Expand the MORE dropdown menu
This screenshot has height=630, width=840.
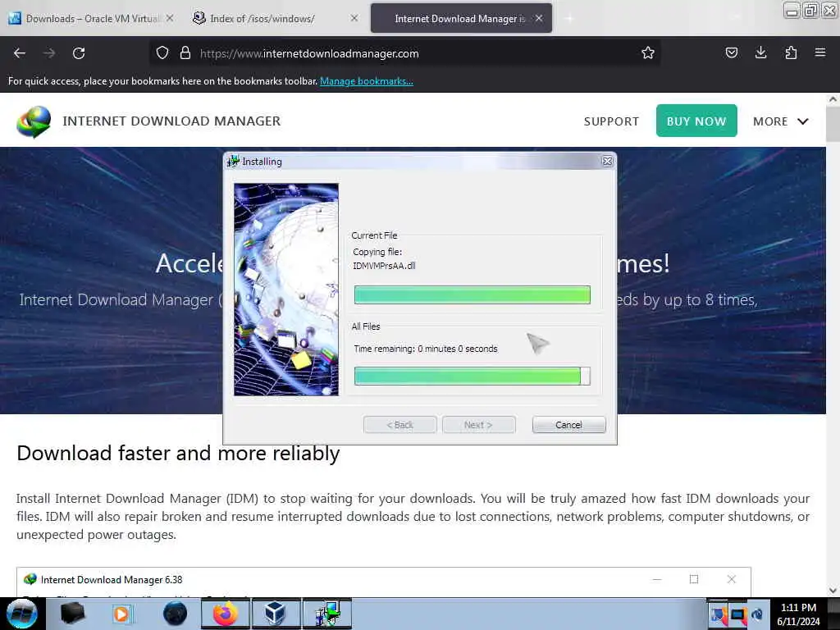point(781,121)
